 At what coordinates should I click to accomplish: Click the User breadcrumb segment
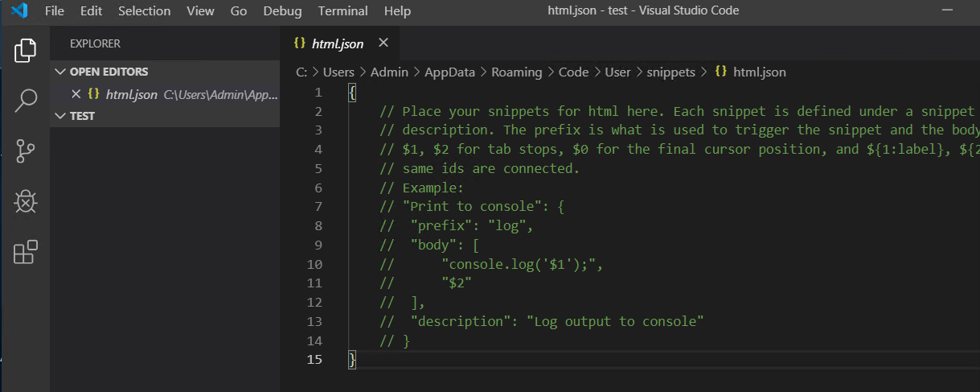tap(618, 72)
